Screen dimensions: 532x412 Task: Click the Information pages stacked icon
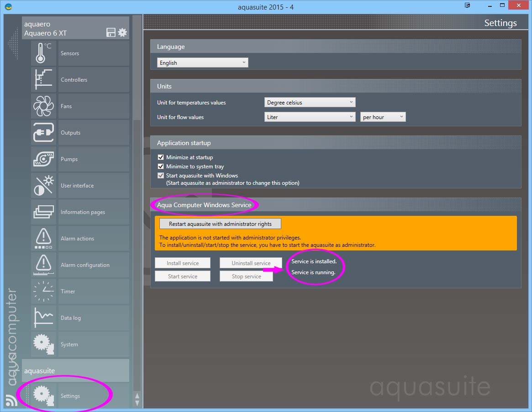43,212
